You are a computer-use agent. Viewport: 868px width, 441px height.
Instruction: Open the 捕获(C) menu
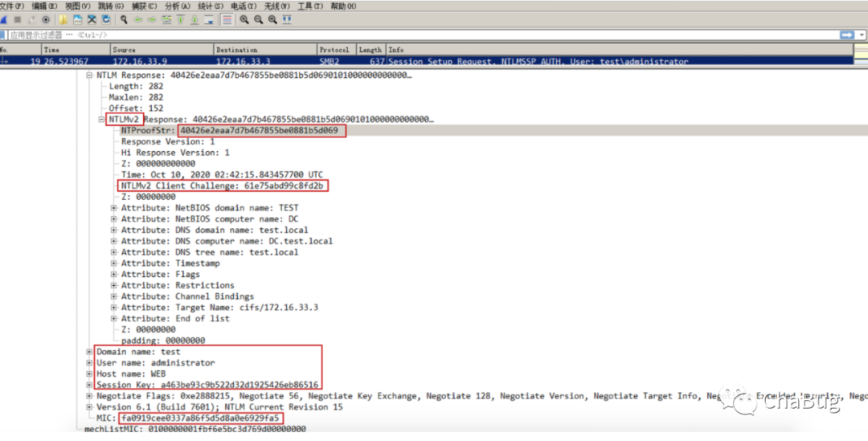[x=144, y=6]
